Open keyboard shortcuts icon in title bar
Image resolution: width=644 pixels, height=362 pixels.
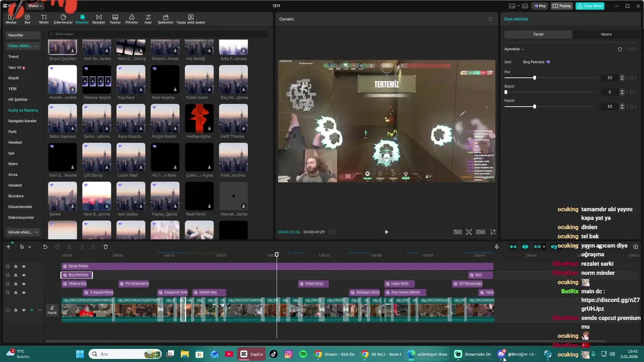pos(524,6)
